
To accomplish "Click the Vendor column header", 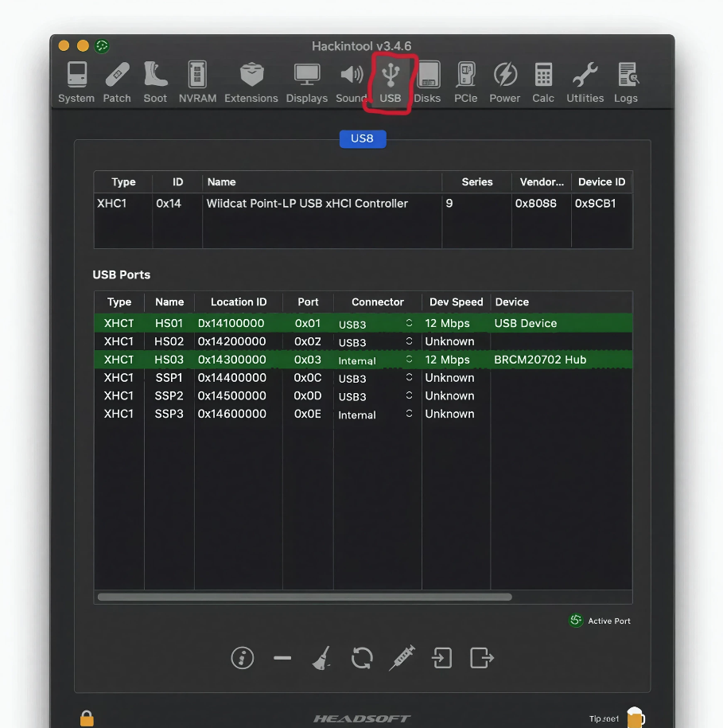I will (542, 182).
